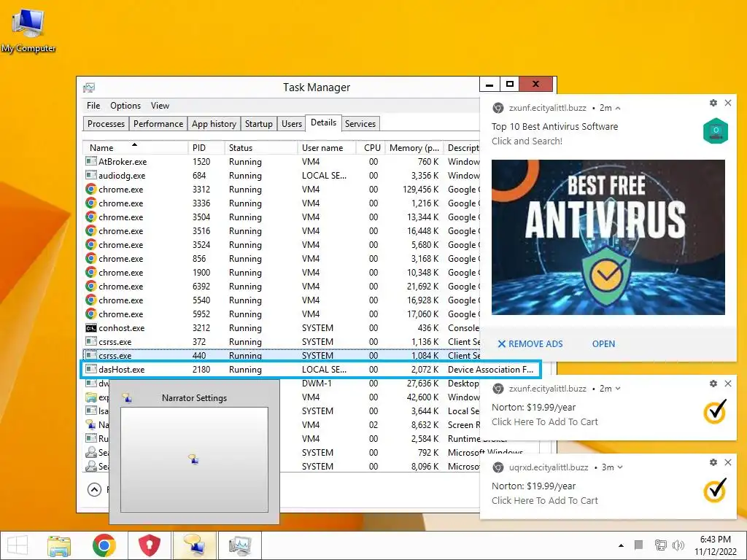The width and height of the screenshot is (747, 560).
Task: Select csrss.exe with PID 372
Action: coord(282,342)
